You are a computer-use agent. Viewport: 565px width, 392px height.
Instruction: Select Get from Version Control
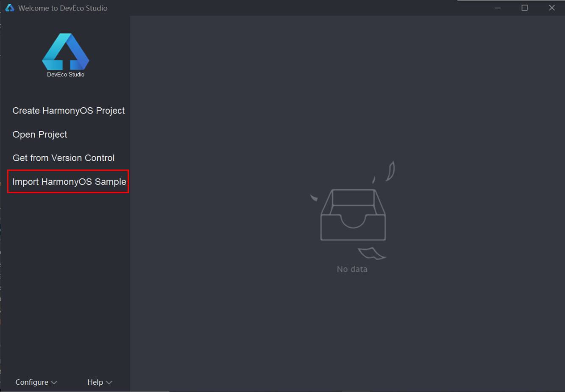[64, 158]
